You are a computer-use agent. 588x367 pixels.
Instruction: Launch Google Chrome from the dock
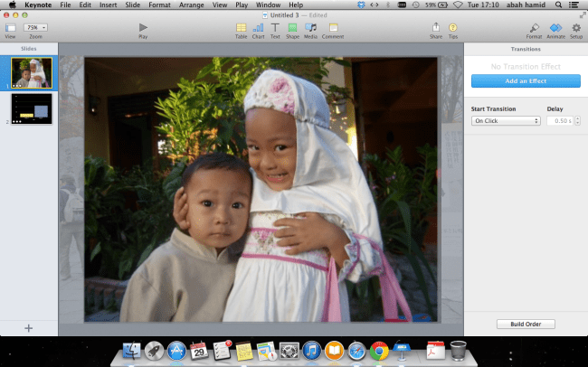(x=379, y=350)
